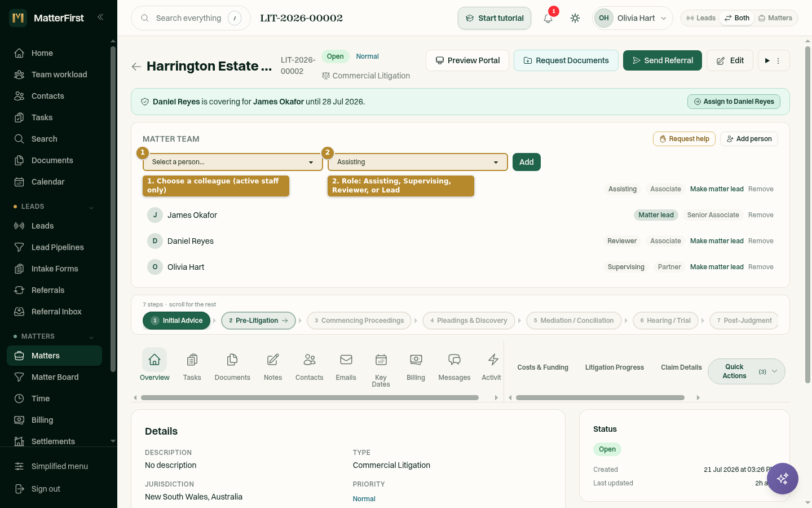Switch to the Documents matter tab
This screenshot has width=812, height=508.
[x=232, y=367]
